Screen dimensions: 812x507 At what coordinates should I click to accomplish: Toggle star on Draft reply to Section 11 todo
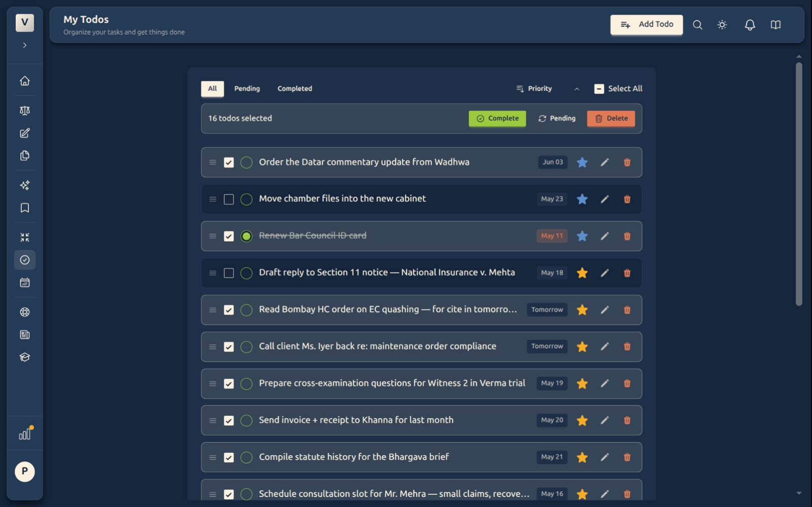coord(582,273)
